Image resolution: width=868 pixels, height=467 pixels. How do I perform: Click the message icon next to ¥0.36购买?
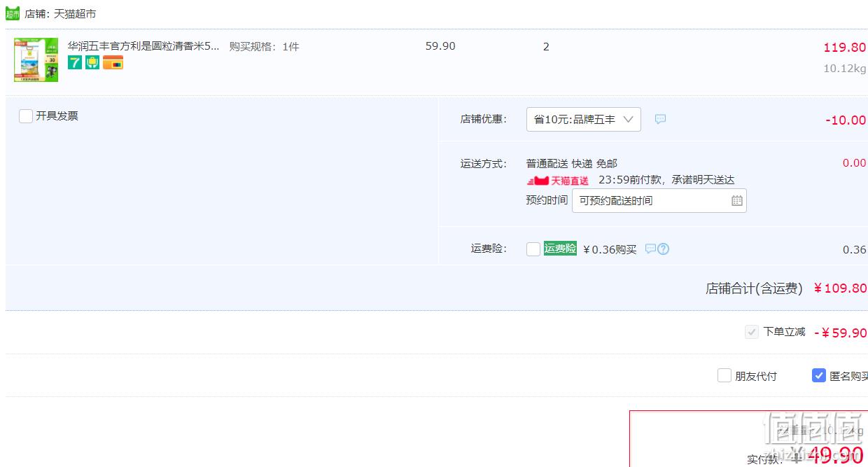click(650, 249)
